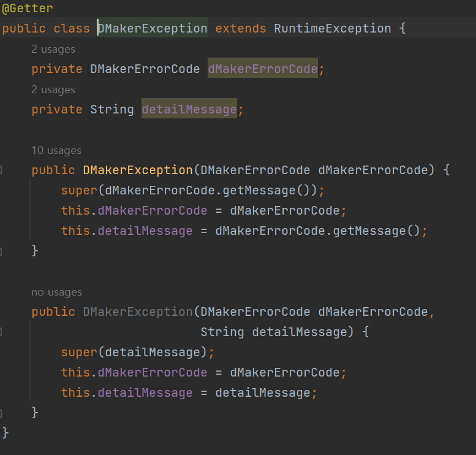The image size is (476, 455).
Task: Open '2 usages' hint above dMakerErrorCode field
Action: 53,49
